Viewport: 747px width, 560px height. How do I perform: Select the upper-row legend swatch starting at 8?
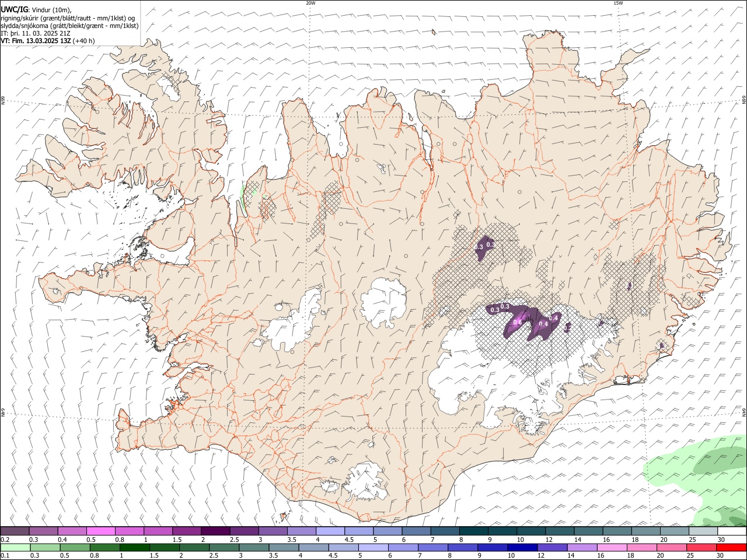point(473,531)
